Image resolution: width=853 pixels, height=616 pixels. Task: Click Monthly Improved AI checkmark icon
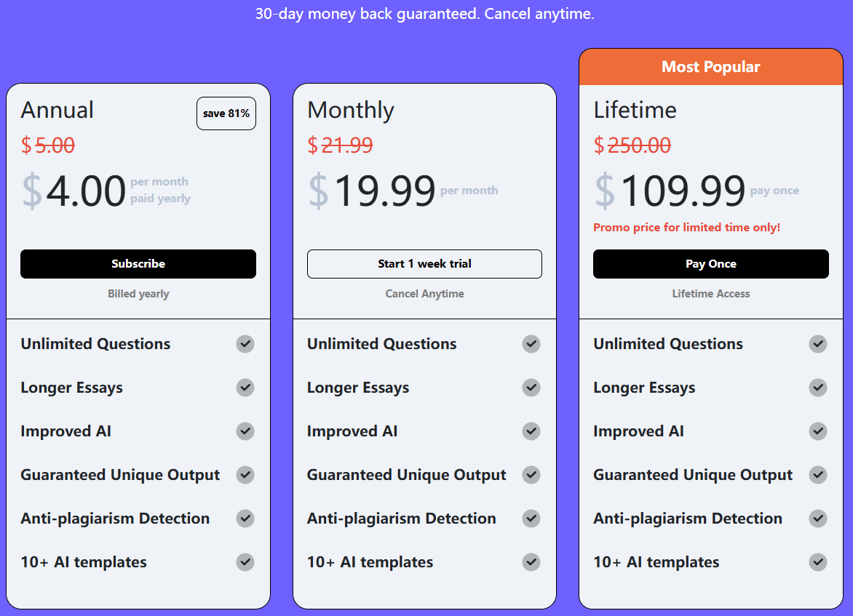[x=531, y=431]
